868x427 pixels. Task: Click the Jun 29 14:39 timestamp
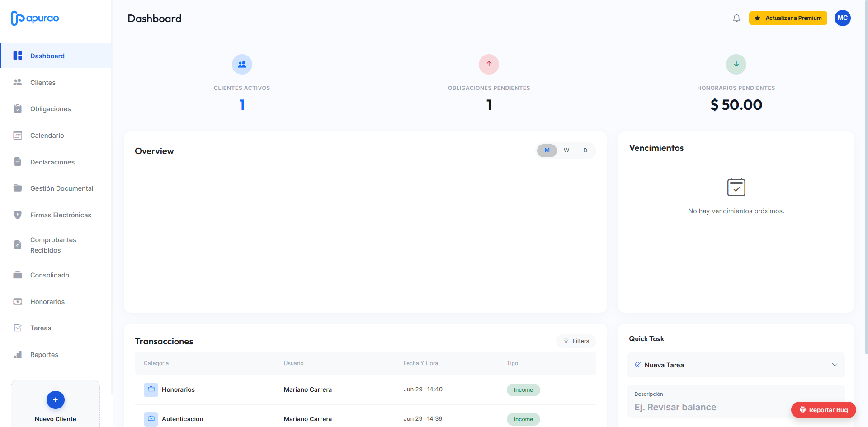(423, 418)
